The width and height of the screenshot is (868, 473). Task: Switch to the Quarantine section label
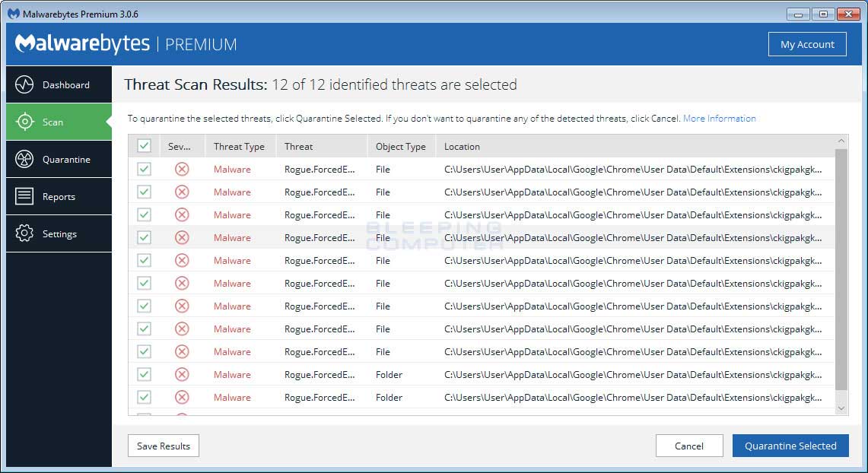pyautogui.click(x=66, y=159)
